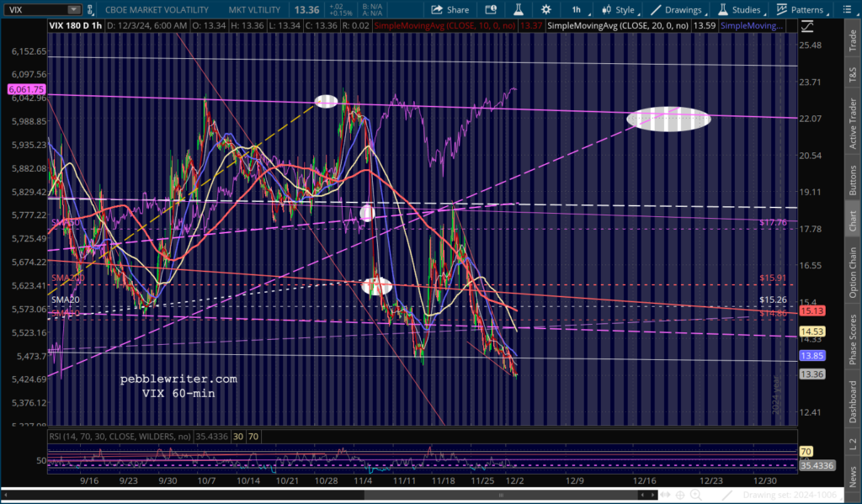
Task: Select the large white ellipse drawing at right
Action: pyautogui.click(x=668, y=119)
